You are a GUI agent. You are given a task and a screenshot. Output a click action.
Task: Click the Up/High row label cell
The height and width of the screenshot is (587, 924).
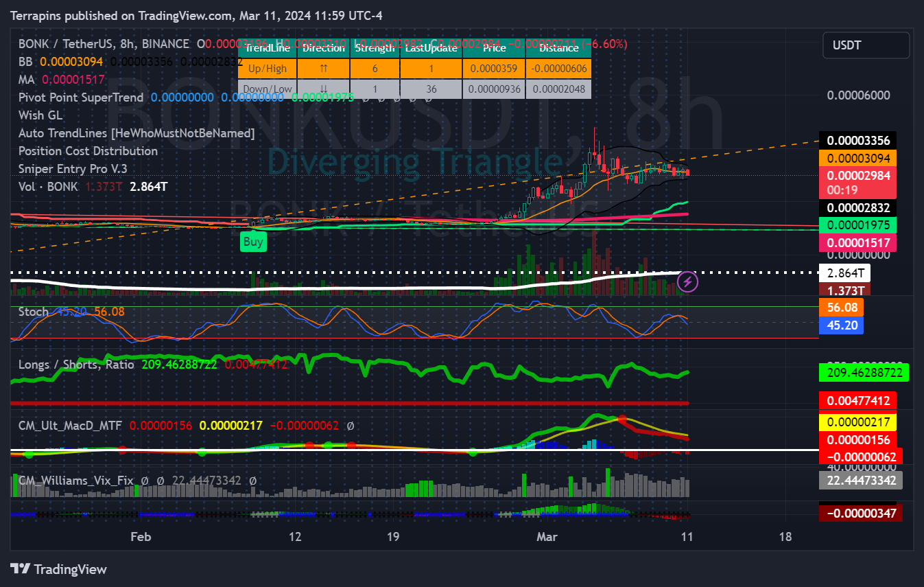(x=268, y=69)
